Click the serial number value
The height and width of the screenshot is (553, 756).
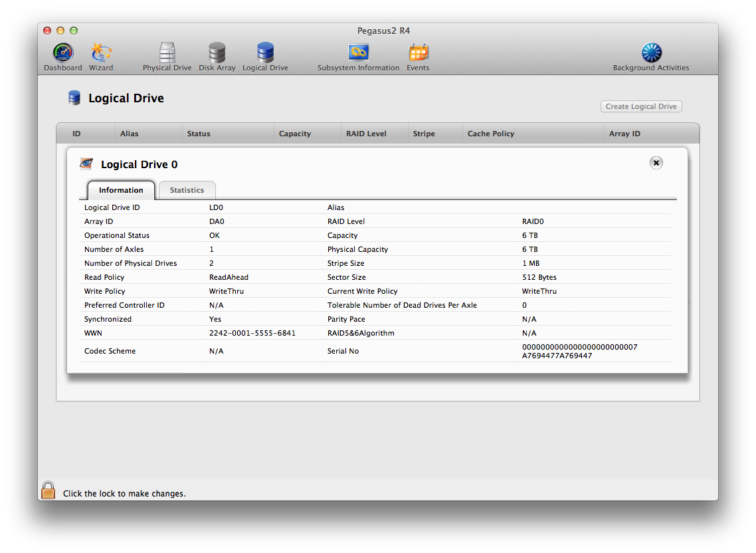[579, 352]
